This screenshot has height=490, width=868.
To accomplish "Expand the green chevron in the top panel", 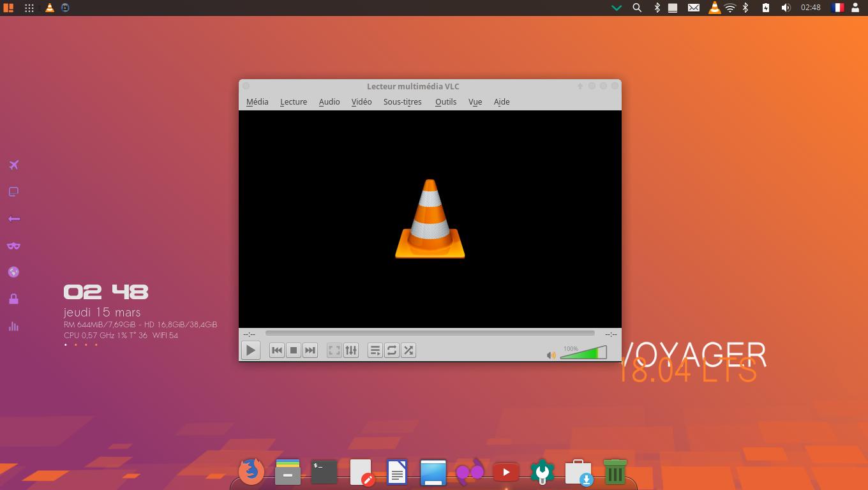I will click(x=617, y=8).
